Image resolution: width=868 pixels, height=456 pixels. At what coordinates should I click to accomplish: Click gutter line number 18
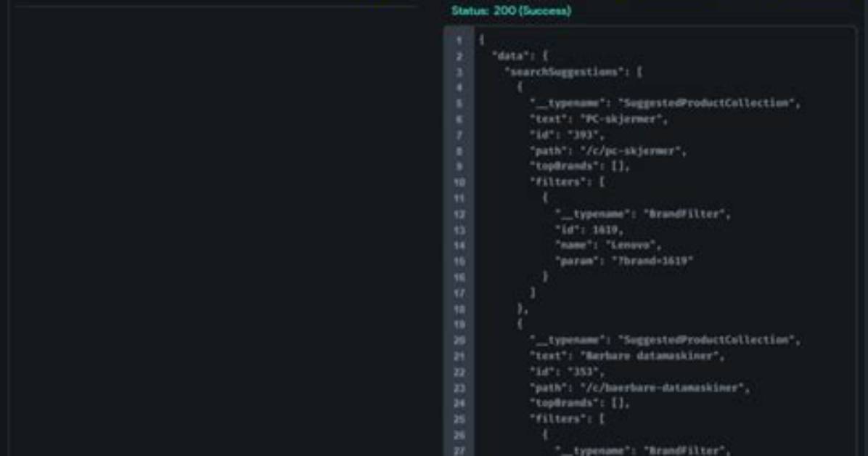click(x=459, y=309)
